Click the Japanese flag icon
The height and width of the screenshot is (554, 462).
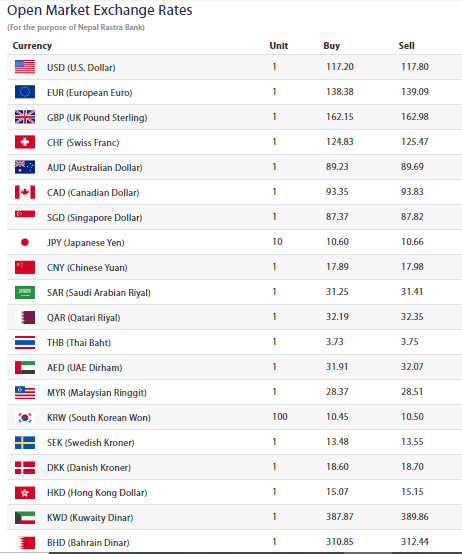pos(25,242)
